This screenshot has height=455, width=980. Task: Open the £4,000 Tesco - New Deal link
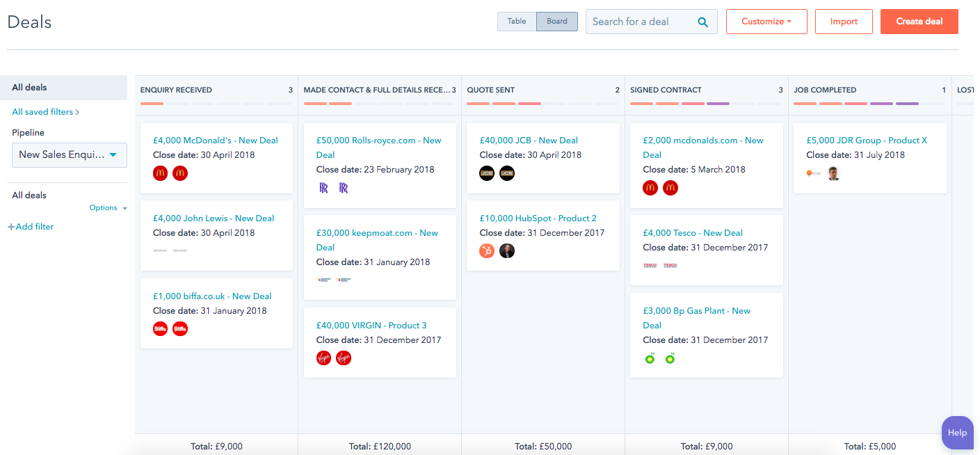pos(693,233)
